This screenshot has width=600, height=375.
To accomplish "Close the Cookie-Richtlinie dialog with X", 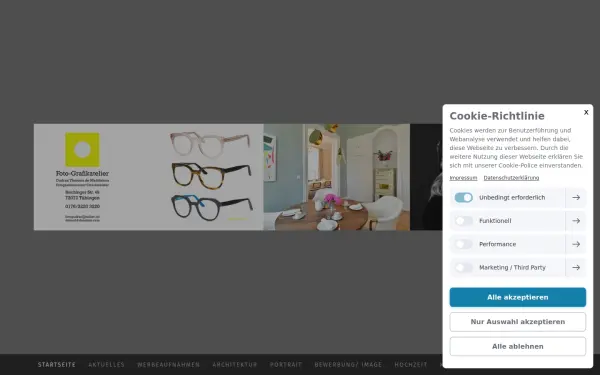I will click(586, 112).
